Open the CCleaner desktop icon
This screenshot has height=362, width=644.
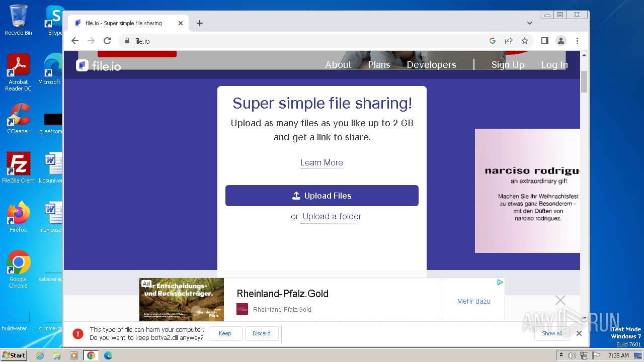(x=18, y=119)
